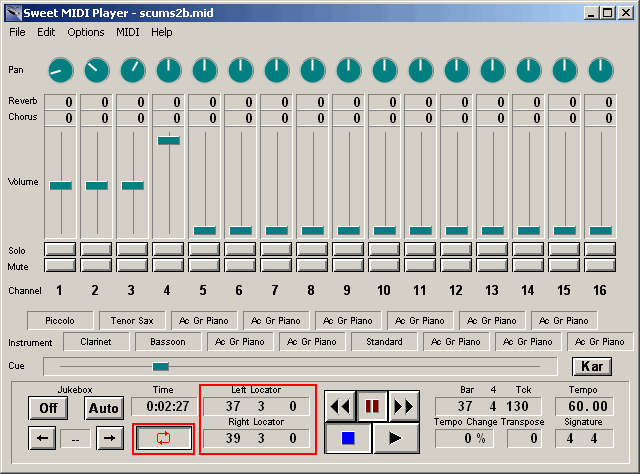Click the channel 4 volume slider handle
Image resolution: width=640 pixels, height=474 pixels.
click(169, 140)
